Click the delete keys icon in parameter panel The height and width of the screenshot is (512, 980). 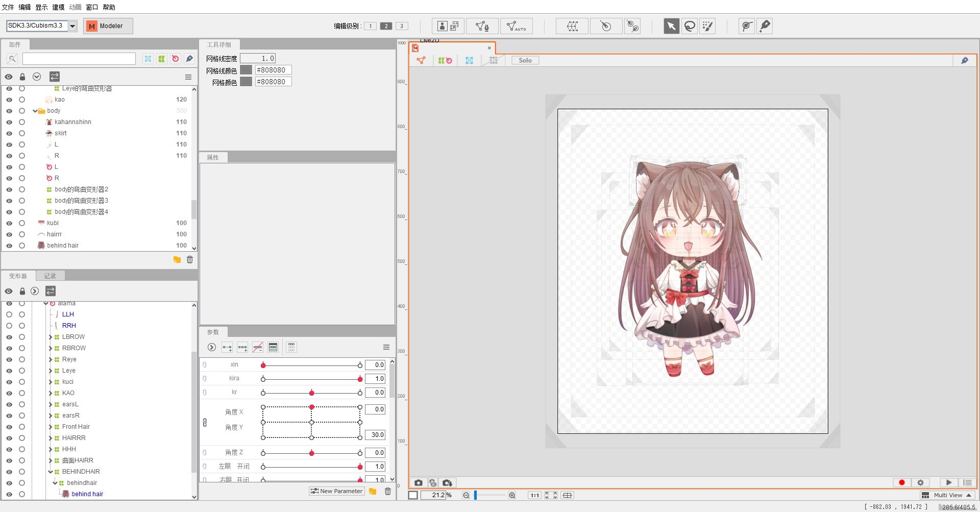click(258, 348)
